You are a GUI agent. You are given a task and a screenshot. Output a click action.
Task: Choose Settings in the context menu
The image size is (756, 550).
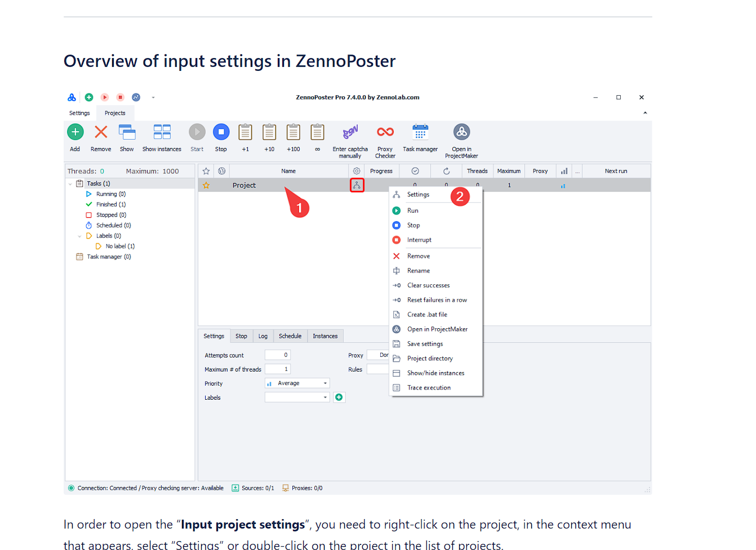(436, 195)
